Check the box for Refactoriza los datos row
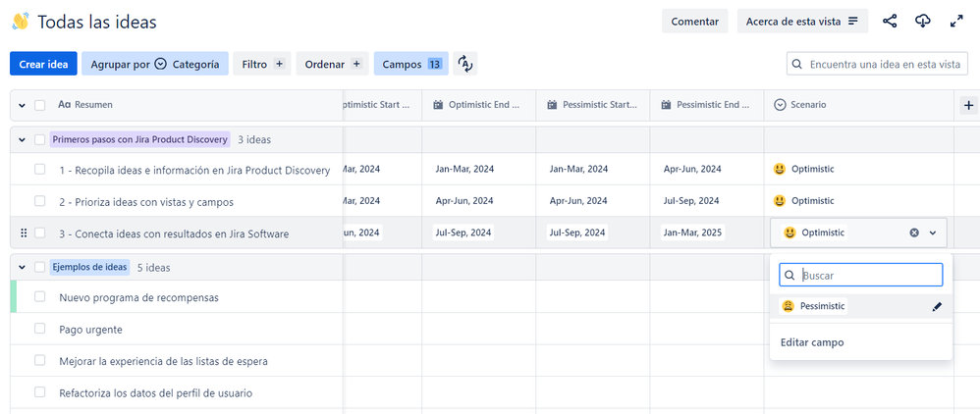 40,392
